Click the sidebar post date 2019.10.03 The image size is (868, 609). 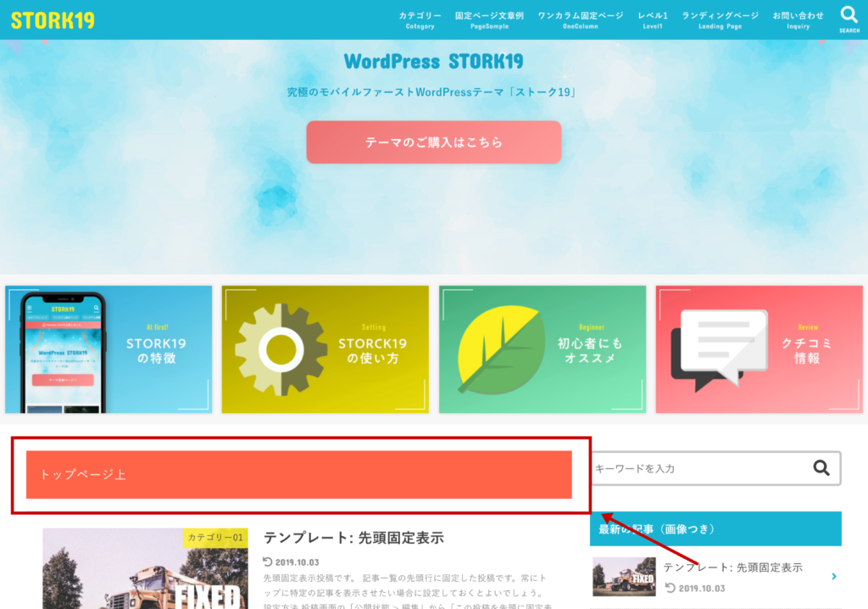(x=695, y=588)
